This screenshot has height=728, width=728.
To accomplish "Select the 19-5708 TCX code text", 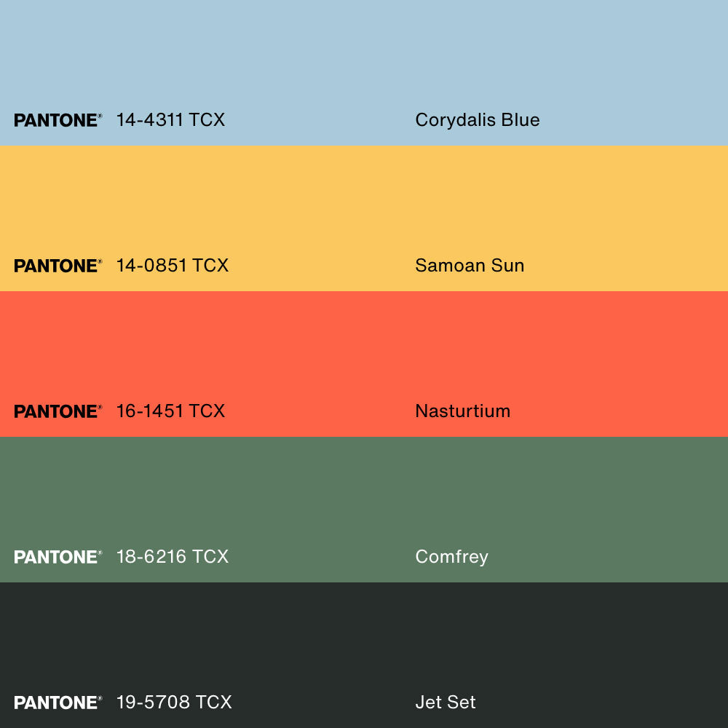I will coord(174,703).
